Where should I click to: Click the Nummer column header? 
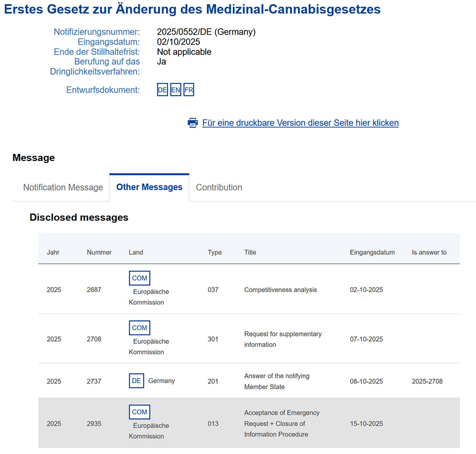tap(99, 252)
